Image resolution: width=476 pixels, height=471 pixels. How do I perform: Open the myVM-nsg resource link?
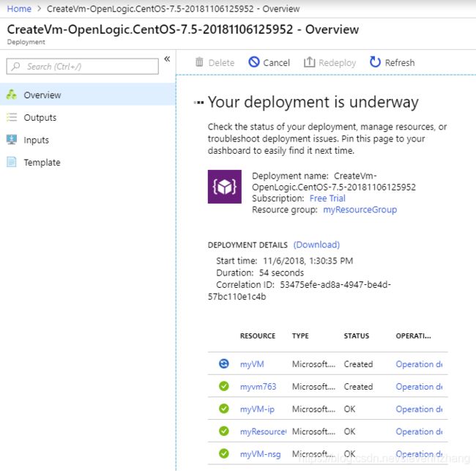point(260,454)
